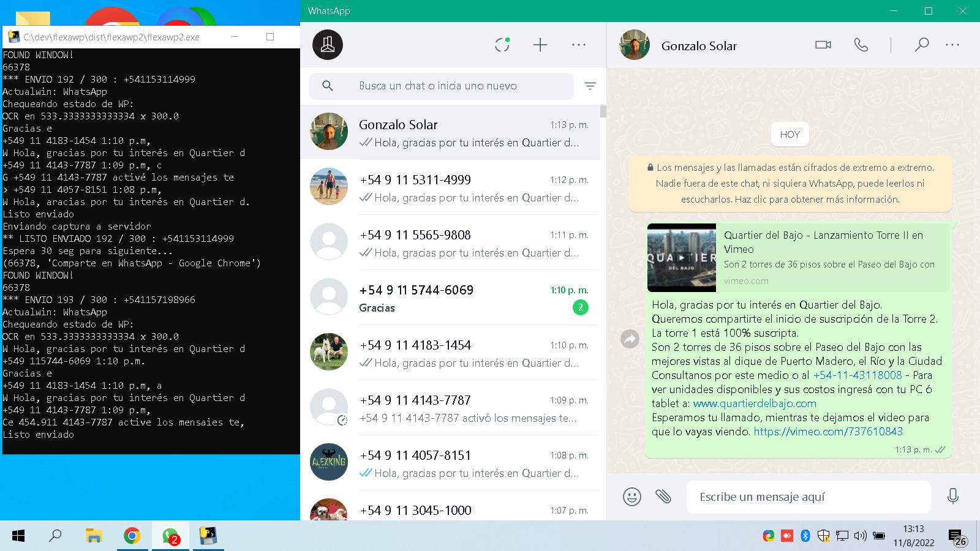This screenshot has height=551, width=980.
Task: Click the encryption info notice banner
Action: point(790,183)
